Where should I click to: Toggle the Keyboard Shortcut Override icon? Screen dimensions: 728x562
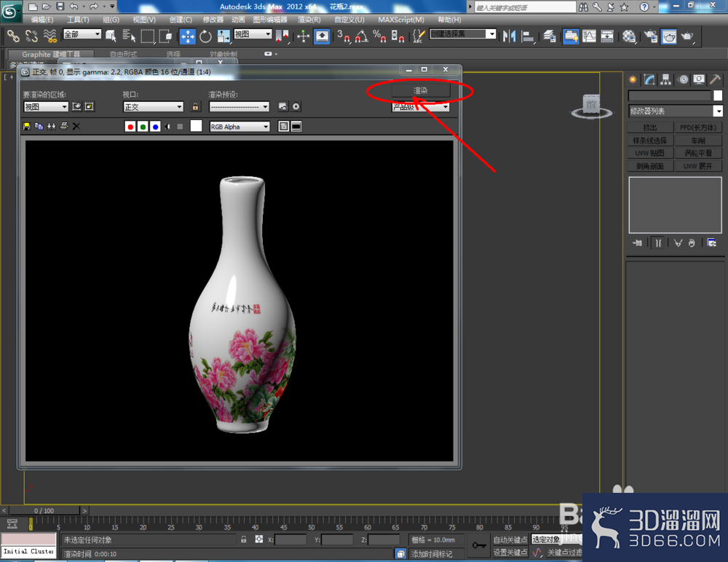(322, 36)
